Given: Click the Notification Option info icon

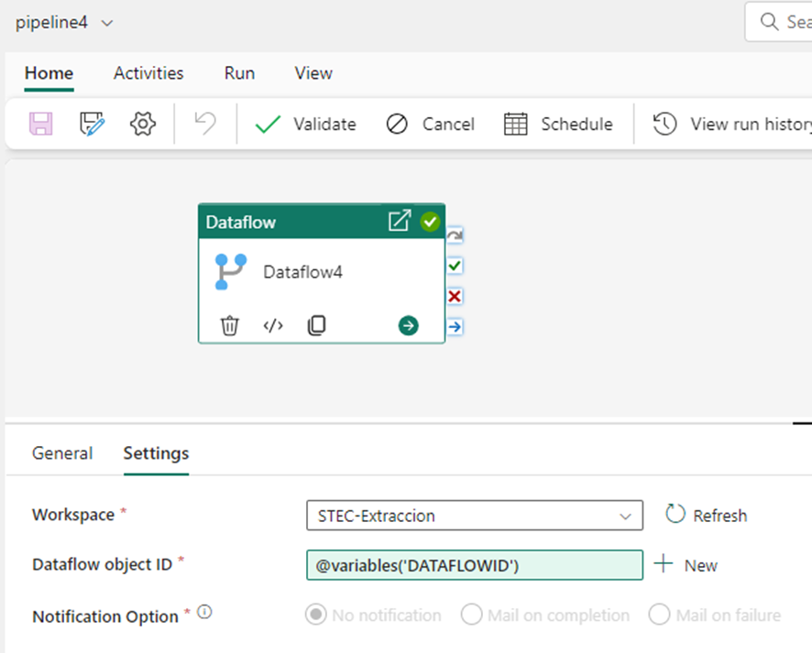Looking at the screenshot, I should coord(204,612).
